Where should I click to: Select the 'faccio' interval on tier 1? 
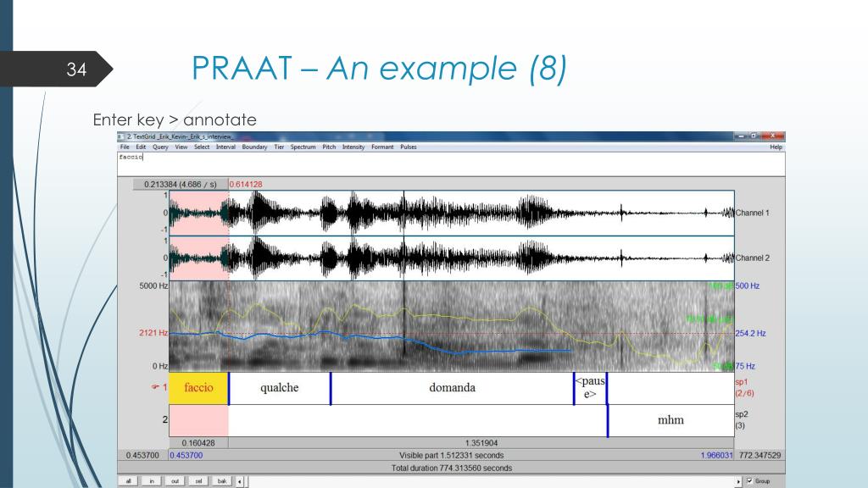point(198,388)
